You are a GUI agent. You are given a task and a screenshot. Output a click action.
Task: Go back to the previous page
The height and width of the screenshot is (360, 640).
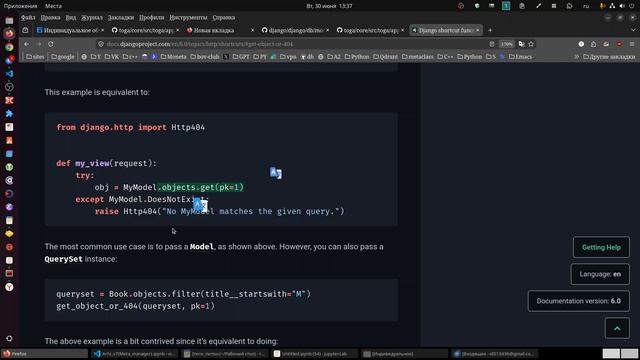(x=27, y=44)
